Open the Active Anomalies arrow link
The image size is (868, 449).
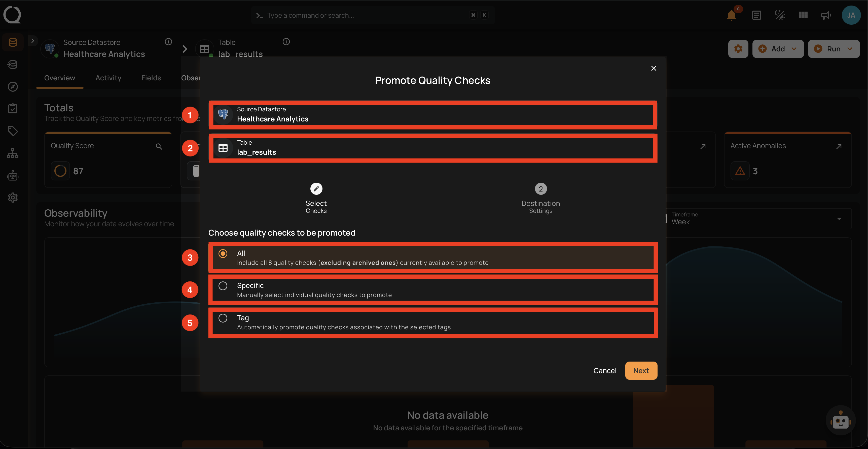(839, 146)
